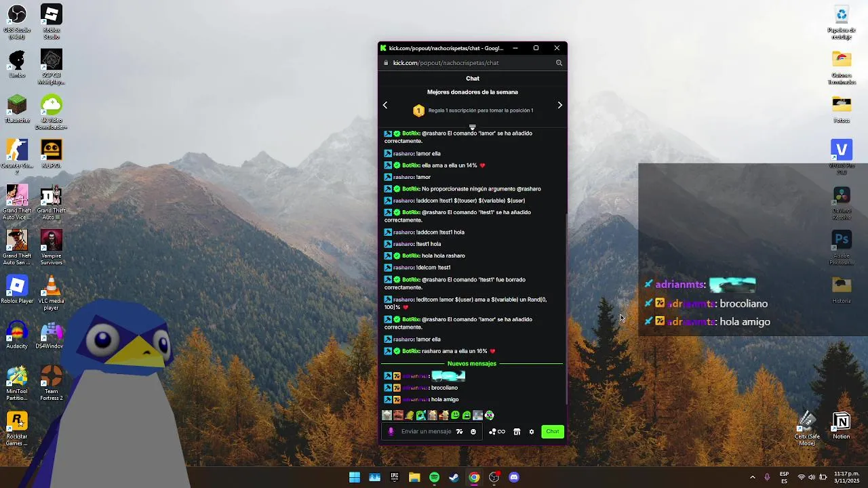Select the green crying face emote
Image resolution: width=868 pixels, height=488 pixels.
(x=467, y=415)
